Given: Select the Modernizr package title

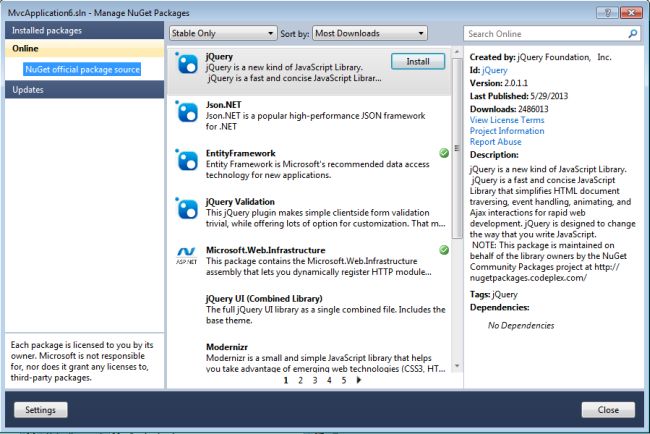Looking at the screenshot, I should tap(227, 347).
